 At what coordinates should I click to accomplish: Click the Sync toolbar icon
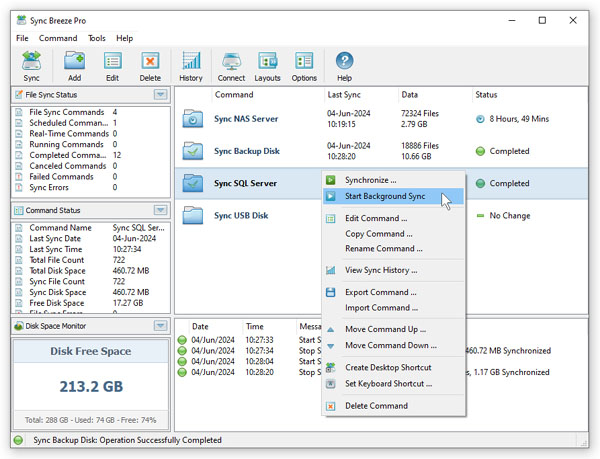point(31,61)
